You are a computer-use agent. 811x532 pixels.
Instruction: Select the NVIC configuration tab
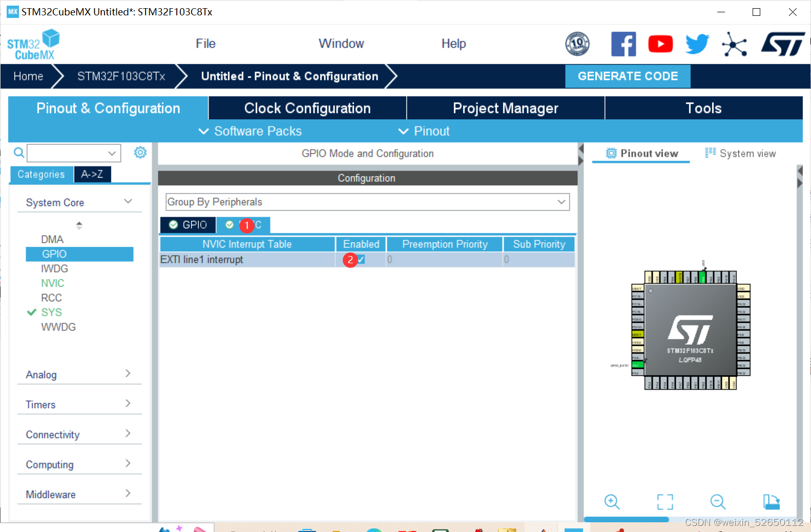[243, 225]
